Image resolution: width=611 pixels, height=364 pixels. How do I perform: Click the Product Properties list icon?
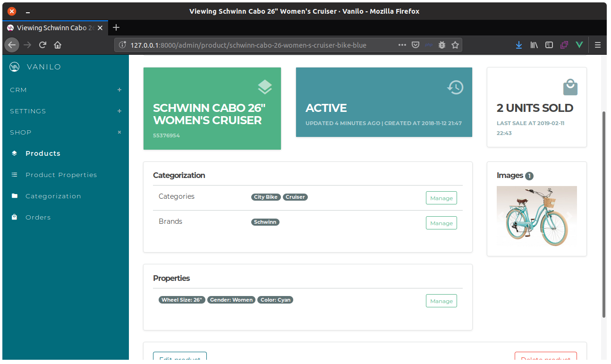(x=15, y=175)
